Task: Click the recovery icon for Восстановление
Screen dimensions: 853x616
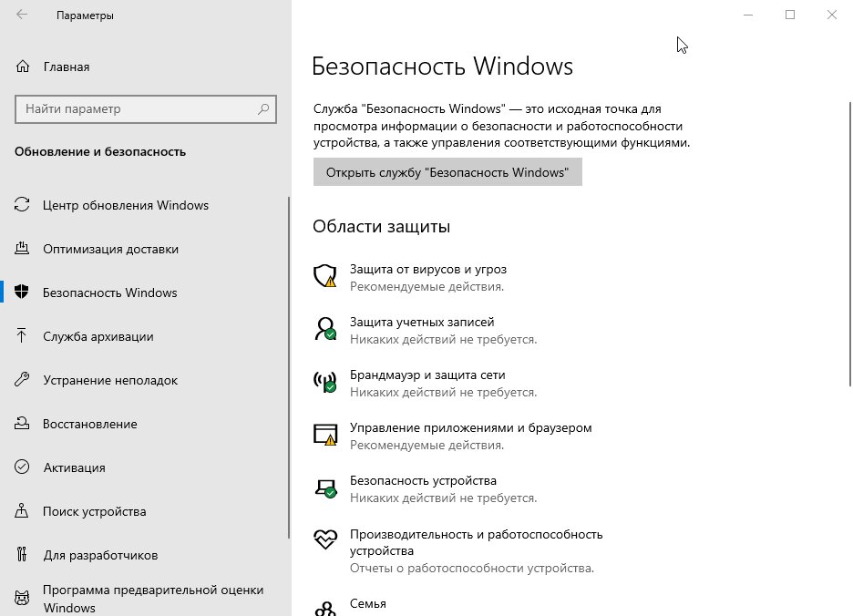Action: pyautogui.click(x=22, y=424)
